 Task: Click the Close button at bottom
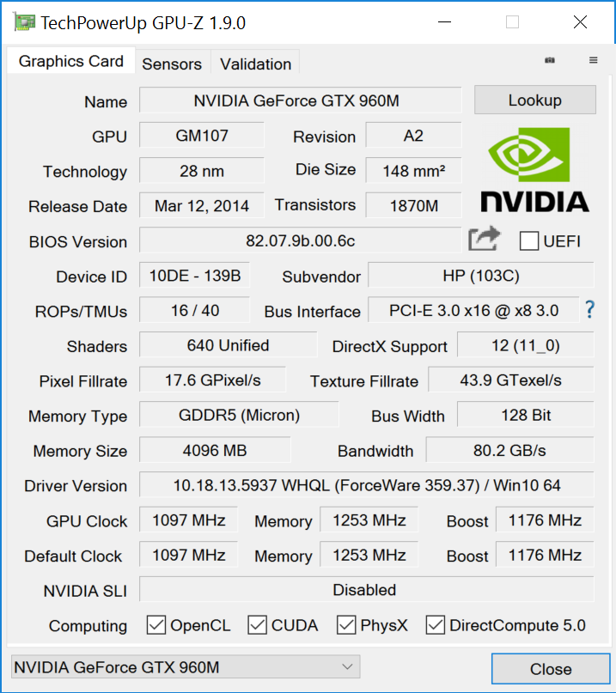click(x=550, y=669)
